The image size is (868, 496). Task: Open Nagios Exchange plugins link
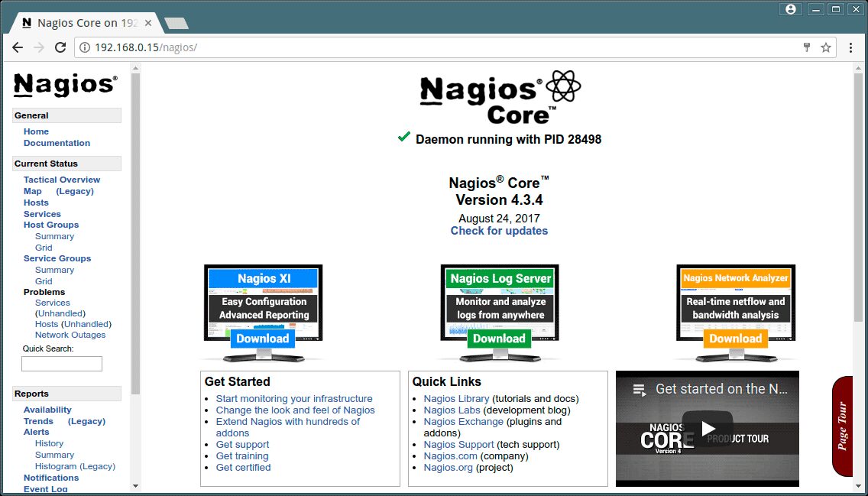pos(463,421)
